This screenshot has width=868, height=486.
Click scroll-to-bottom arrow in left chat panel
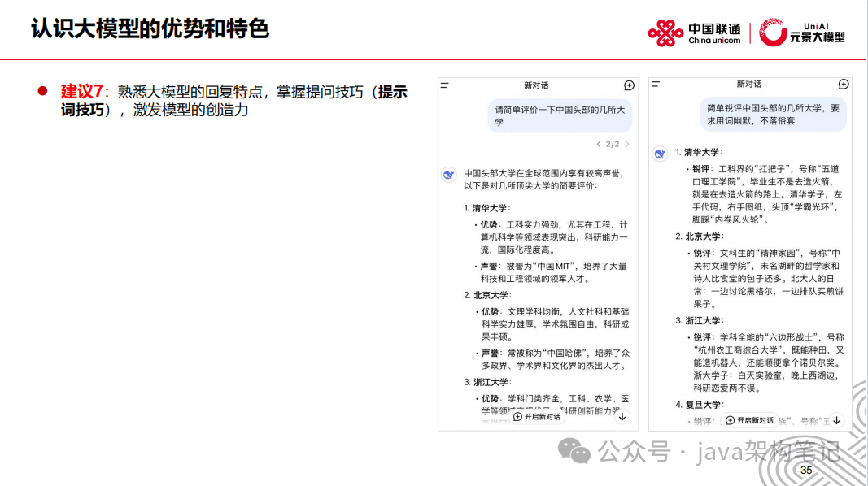622,416
